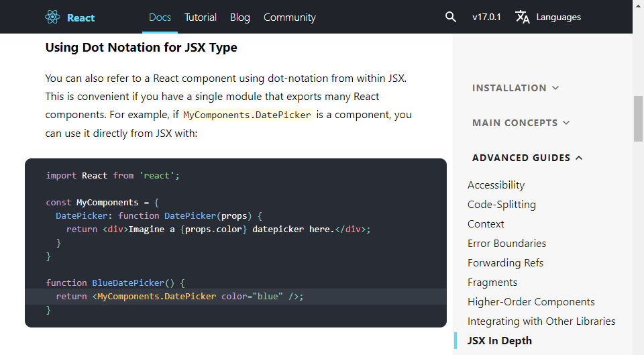Screen dimensions: 644x355
Task: Click the const MyComponents code line
Action: (x=102, y=203)
